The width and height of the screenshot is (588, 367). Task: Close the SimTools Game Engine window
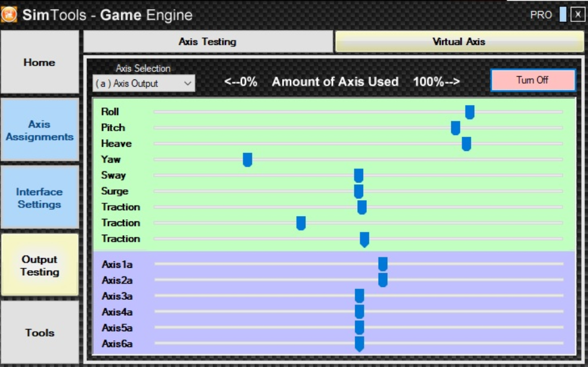[577, 14]
